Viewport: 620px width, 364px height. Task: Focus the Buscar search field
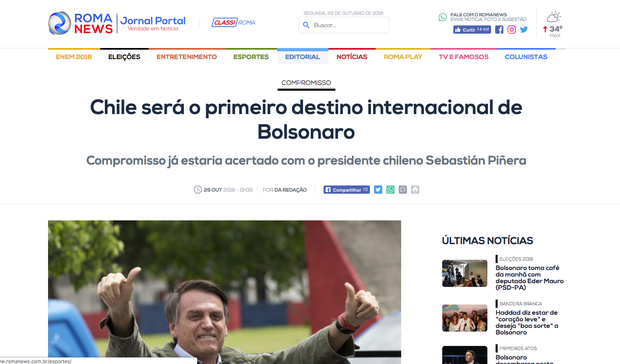coord(344,25)
